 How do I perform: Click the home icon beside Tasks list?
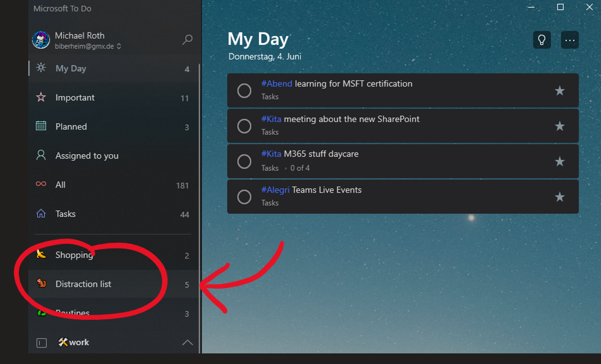pos(41,213)
